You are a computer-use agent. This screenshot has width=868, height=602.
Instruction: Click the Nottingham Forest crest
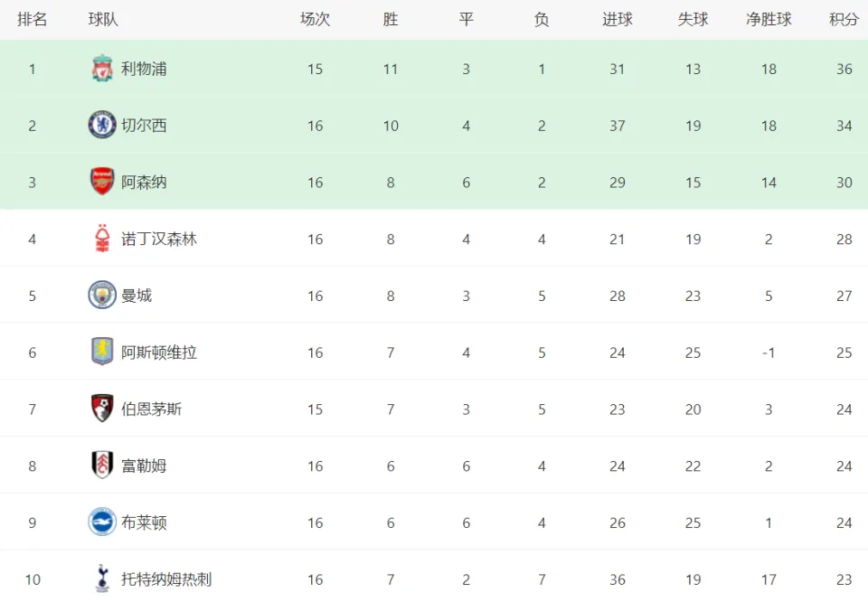click(x=102, y=239)
